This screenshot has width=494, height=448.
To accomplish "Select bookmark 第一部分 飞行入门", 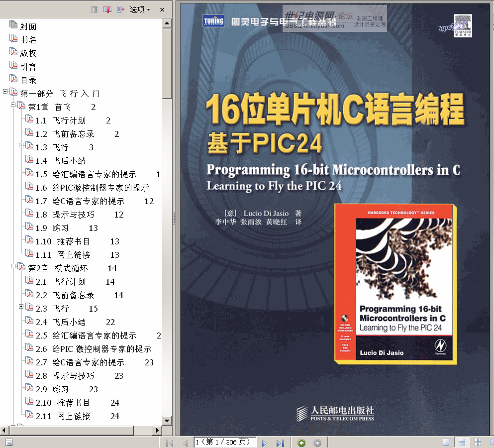I will (60, 94).
